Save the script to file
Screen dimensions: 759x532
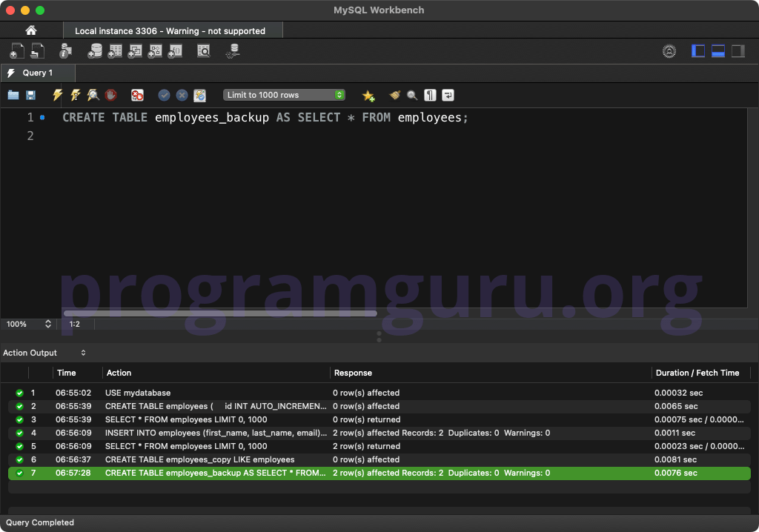30,95
